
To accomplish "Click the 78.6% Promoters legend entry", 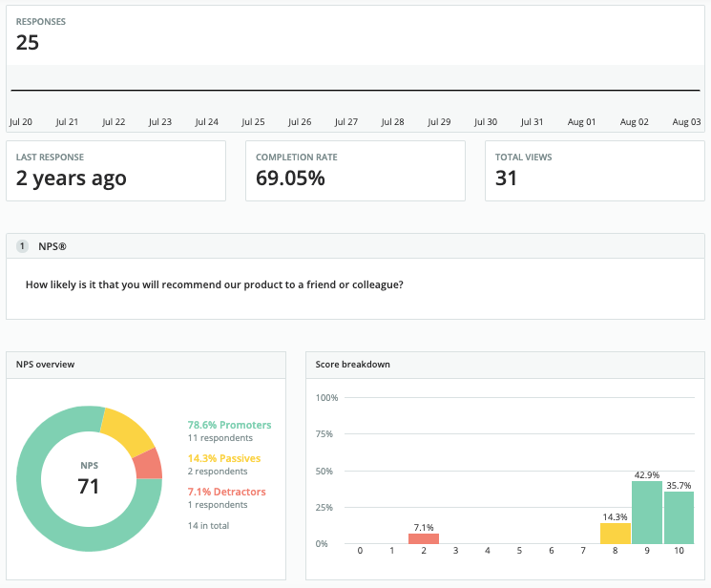I will pyautogui.click(x=229, y=425).
